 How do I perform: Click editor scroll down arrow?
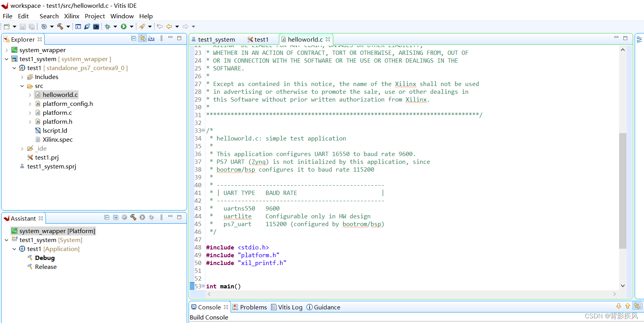(623, 286)
